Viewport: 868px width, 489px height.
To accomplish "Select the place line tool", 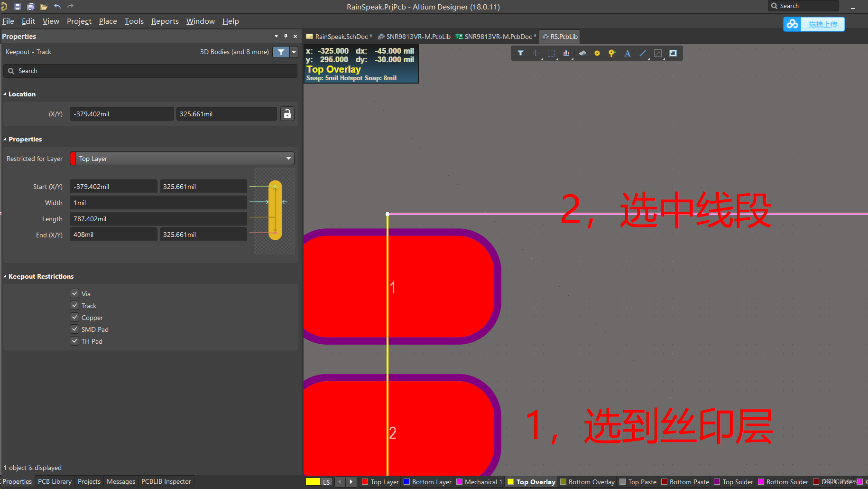I will 642,53.
